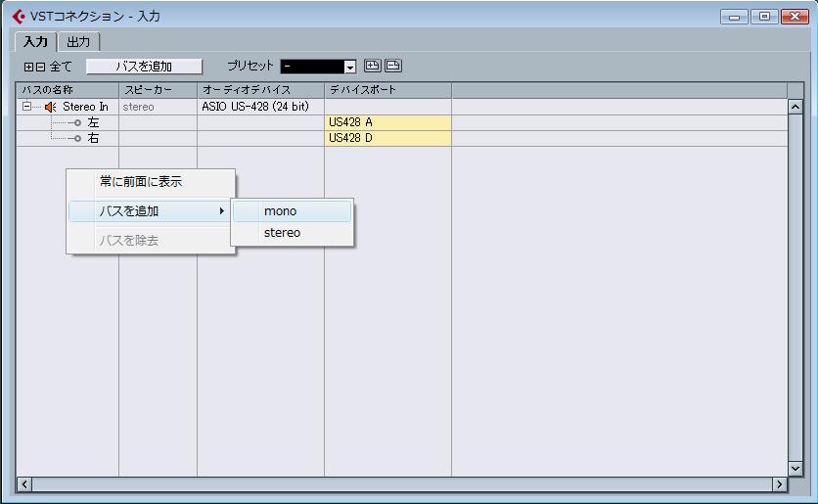Click the Cubase logo icon in title bar
The image size is (818, 504).
[x=19, y=17]
